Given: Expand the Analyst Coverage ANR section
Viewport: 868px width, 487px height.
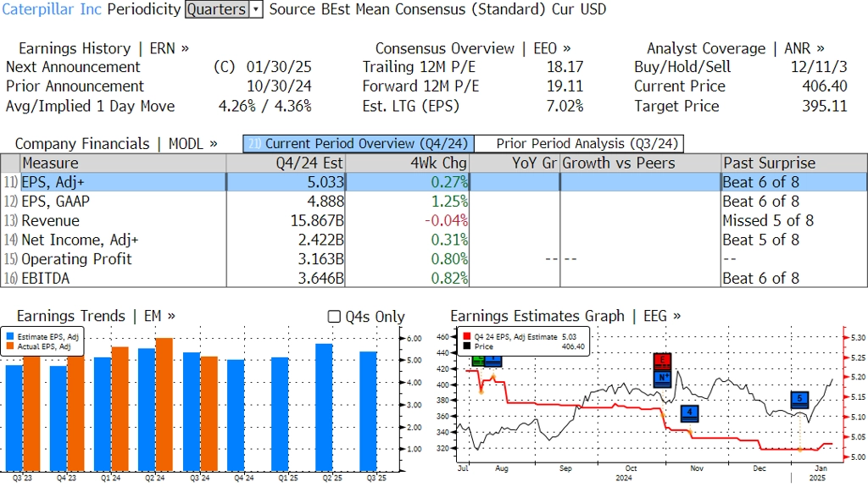Looking at the screenshot, I should [x=735, y=48].
